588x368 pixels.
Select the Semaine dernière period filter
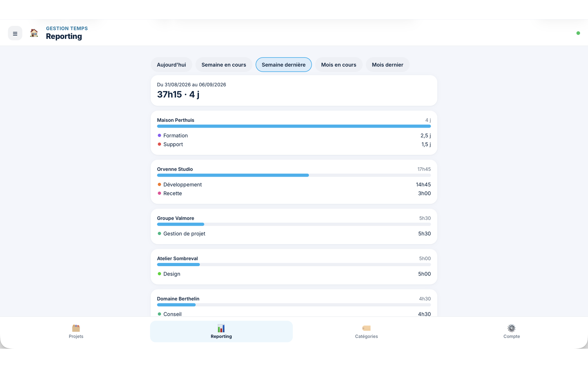click(283, 65)
